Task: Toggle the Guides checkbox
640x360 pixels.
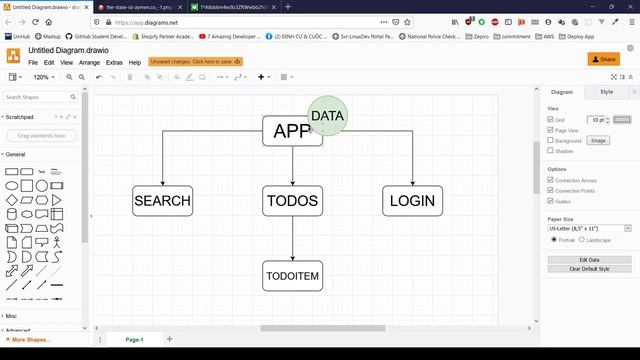Action: 550,201
